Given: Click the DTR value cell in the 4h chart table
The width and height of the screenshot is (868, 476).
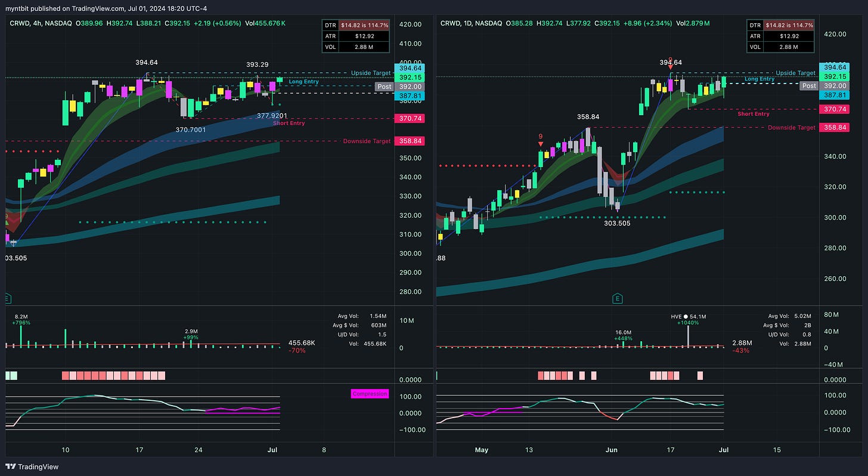Looking at the screenshot, I should (364, 26).
